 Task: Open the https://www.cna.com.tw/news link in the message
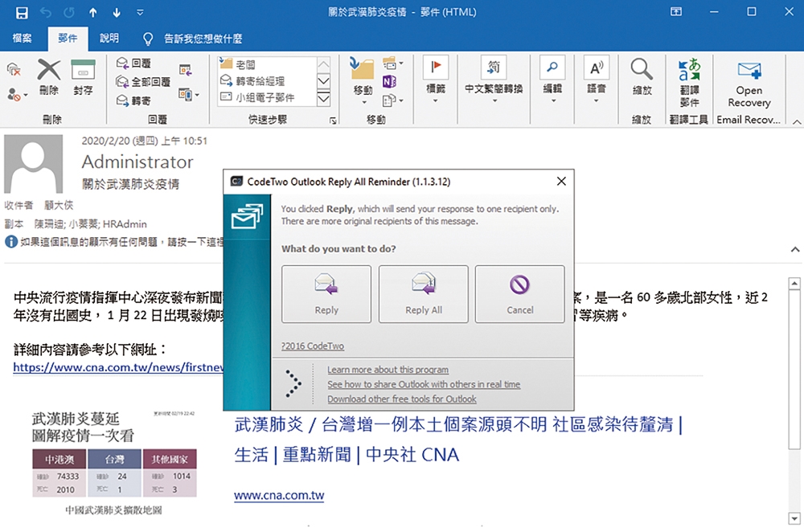[118, 367]
